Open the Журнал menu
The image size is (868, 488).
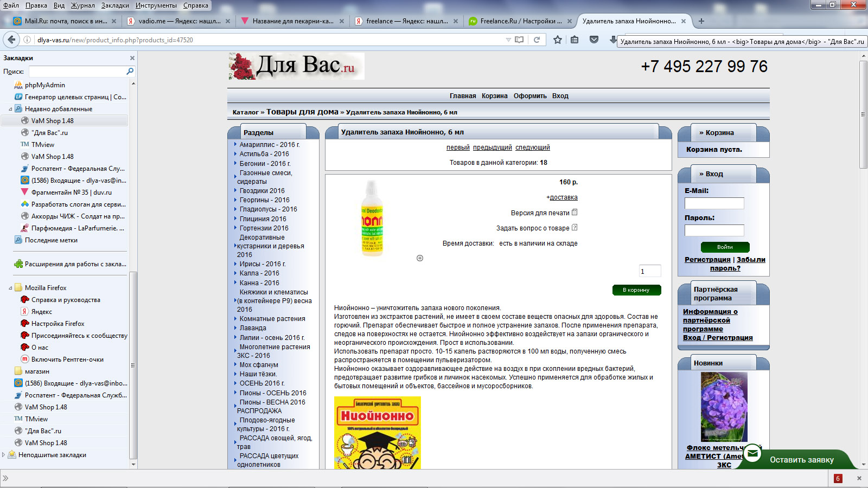pyautogui.click(x=82, y=5)
